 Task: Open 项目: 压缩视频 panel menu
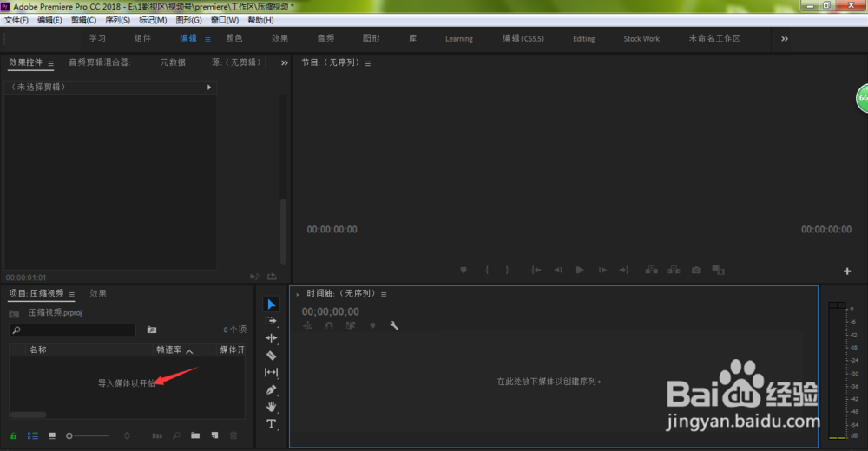pyautogui.click(x=72, y=295)
